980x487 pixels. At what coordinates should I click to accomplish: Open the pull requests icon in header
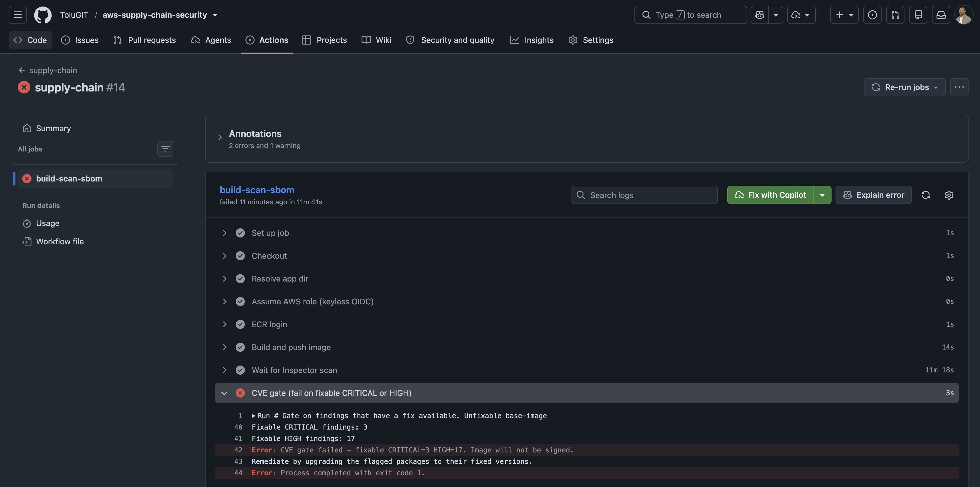pos(895,15)
